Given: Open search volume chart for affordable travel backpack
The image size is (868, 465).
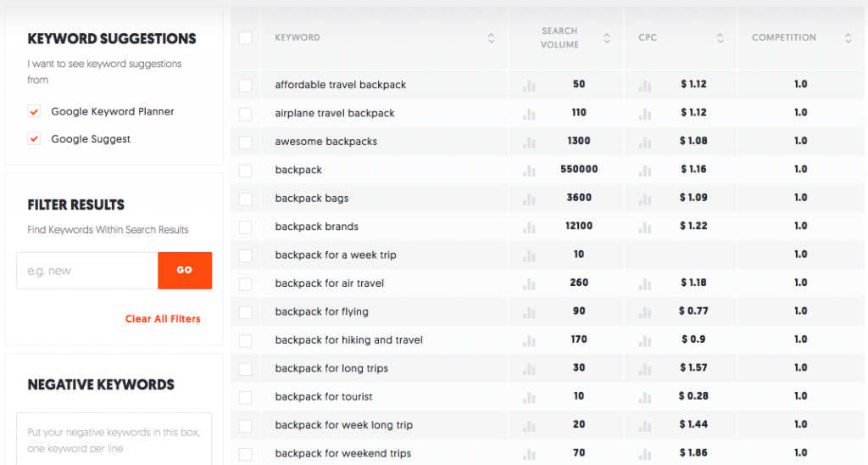Looking at the screenshot, I should 529,86.
